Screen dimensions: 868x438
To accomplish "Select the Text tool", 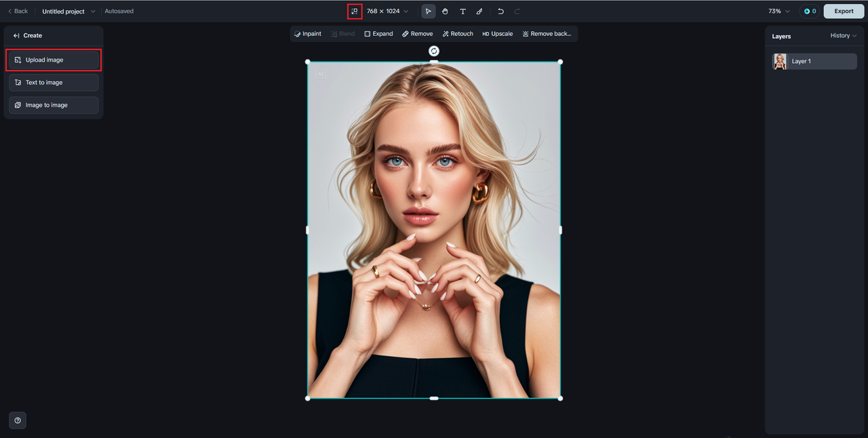I will click(x=462, y=12).
